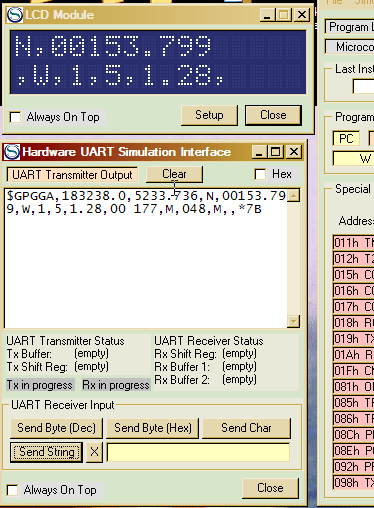Close Hardware UART window with title bar X
Viewport: 374px width, 508px height.
[294, 152]
